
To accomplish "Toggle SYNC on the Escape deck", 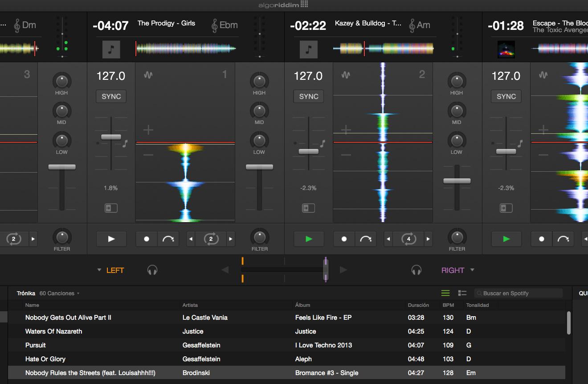I will click(x=506, y=96).
